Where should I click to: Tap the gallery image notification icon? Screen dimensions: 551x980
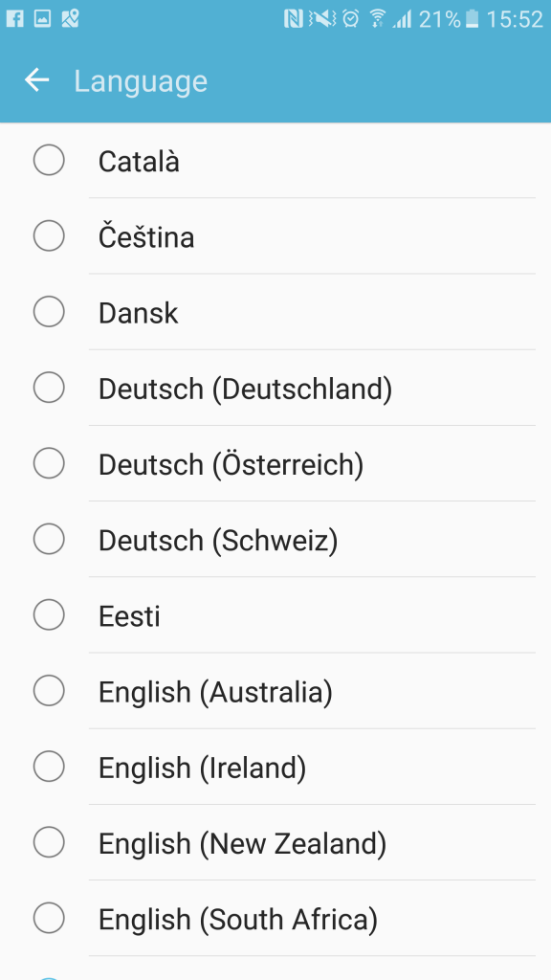(x=42, y=19)
